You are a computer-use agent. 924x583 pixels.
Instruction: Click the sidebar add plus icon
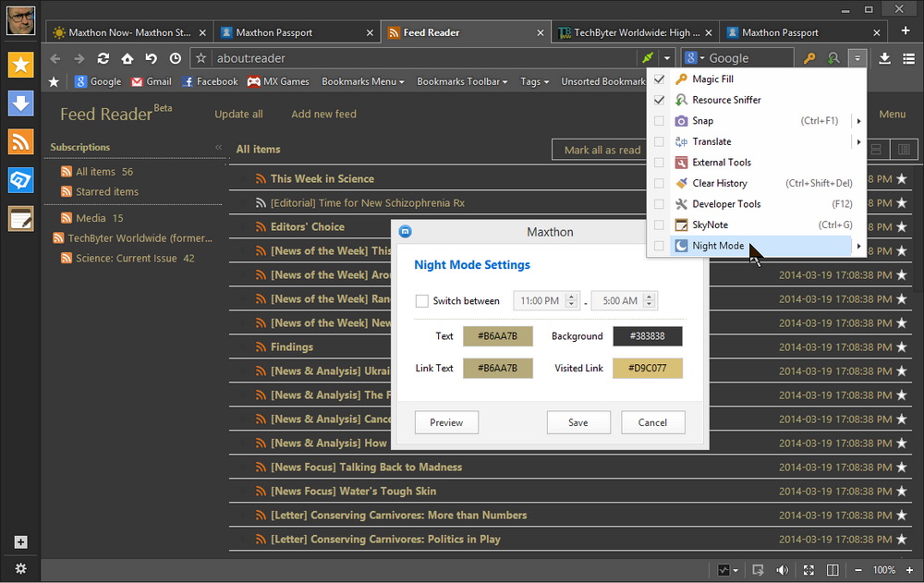tap(20, 541)
